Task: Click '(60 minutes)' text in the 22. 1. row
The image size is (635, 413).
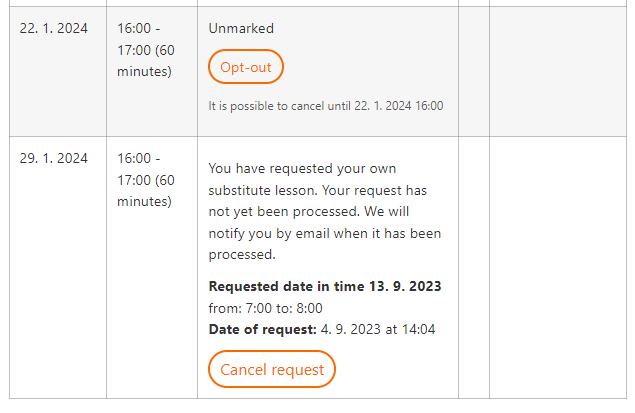Action: click(x=146, y=61)
